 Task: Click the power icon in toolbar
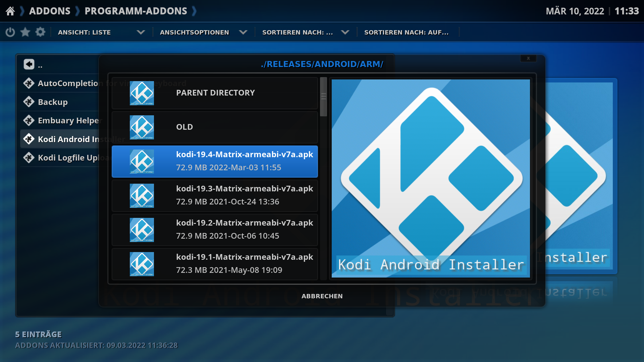click(10, 32)
